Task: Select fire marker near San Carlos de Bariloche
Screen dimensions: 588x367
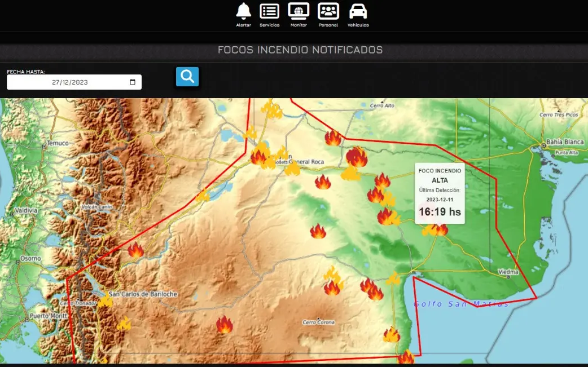Action: [x=105, y=300]
